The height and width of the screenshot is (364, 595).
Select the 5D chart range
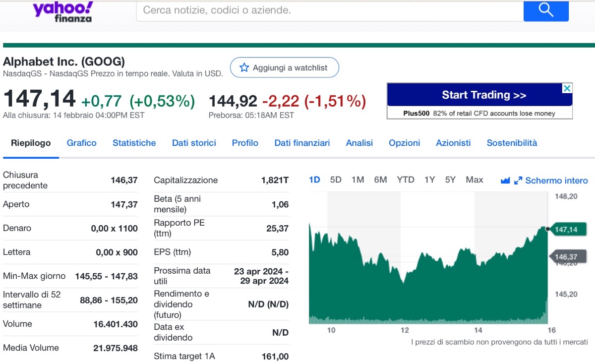coord(336,180)
